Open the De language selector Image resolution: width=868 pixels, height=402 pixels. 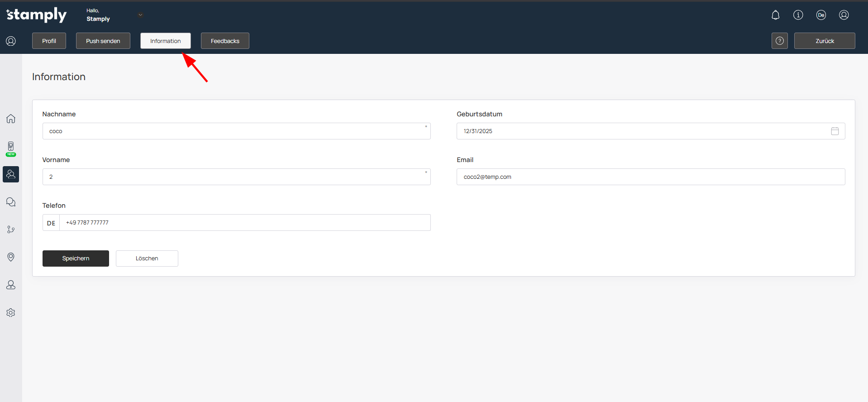pos(821,15)
